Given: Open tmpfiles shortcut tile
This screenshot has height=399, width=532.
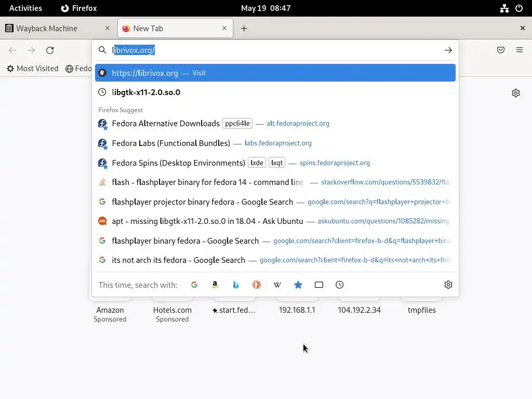Looking at the screenshot, I should [x=422, y=310].
